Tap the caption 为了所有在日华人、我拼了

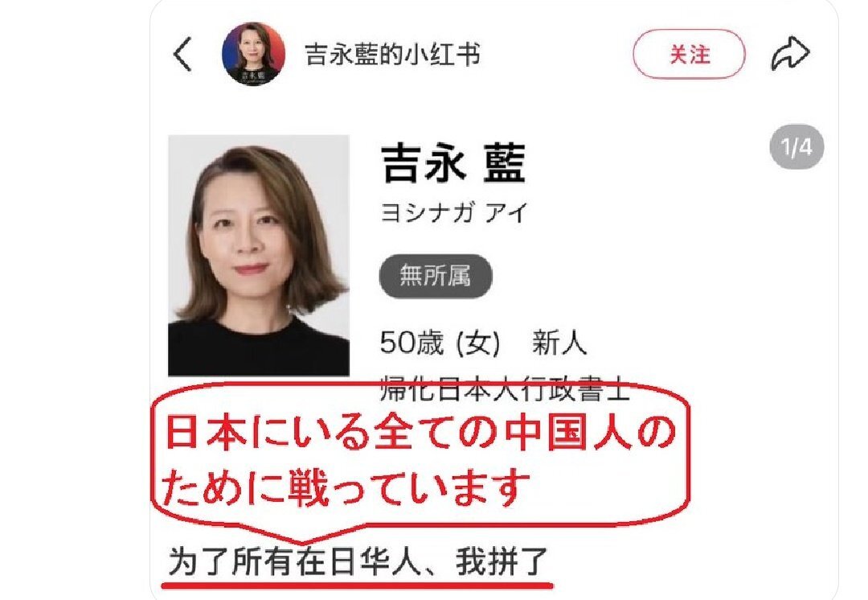click(358, 561)
